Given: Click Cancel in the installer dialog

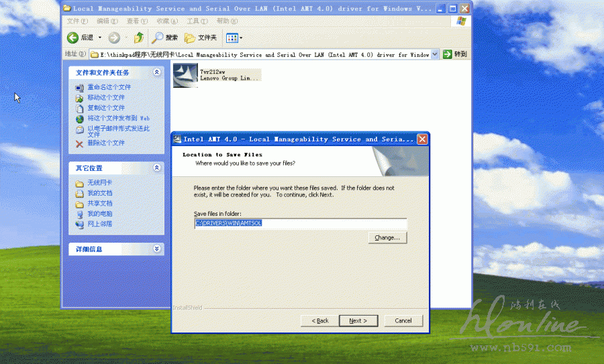Looking at the screenshot, I should pos(403,320).
